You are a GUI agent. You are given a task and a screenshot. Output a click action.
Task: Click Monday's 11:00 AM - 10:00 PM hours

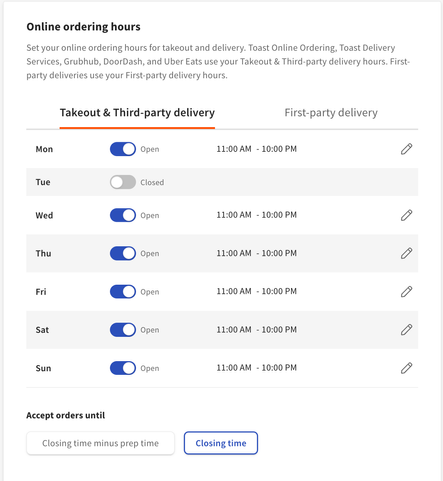pos(256,149)
